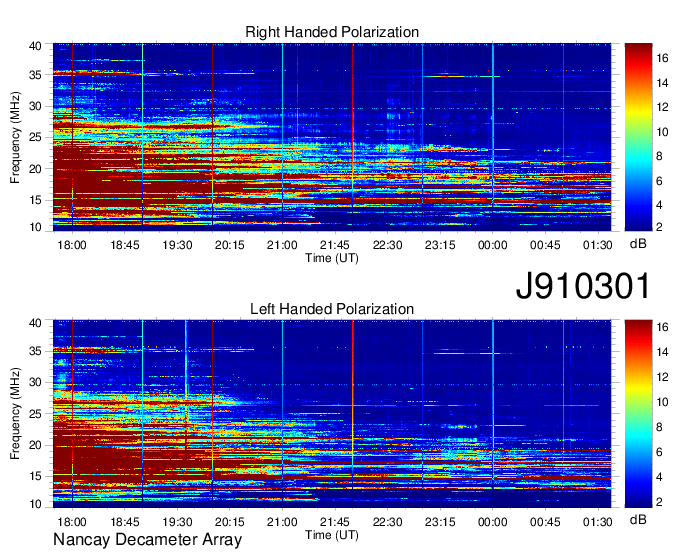Click the 2 dB label on the bottom color bar

(659, 502)
